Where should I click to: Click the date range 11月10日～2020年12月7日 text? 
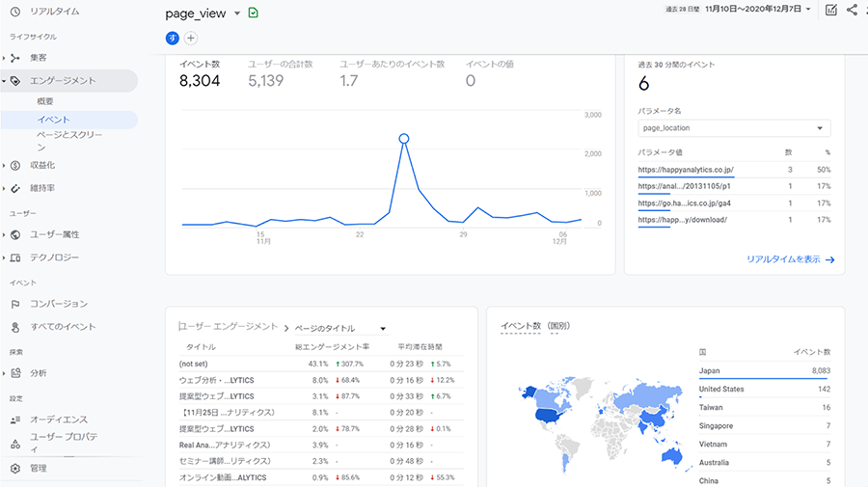753,9
